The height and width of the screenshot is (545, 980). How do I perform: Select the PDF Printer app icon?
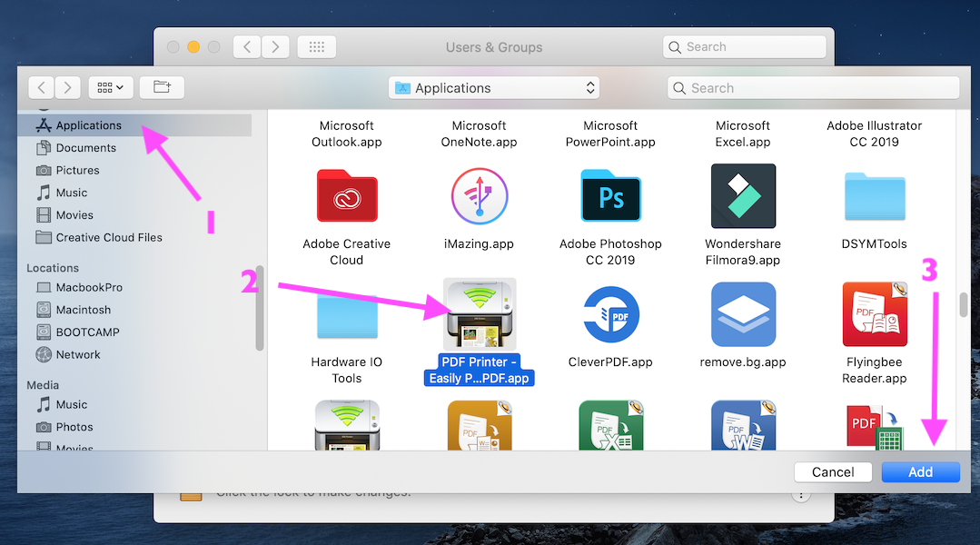[480, 314]
